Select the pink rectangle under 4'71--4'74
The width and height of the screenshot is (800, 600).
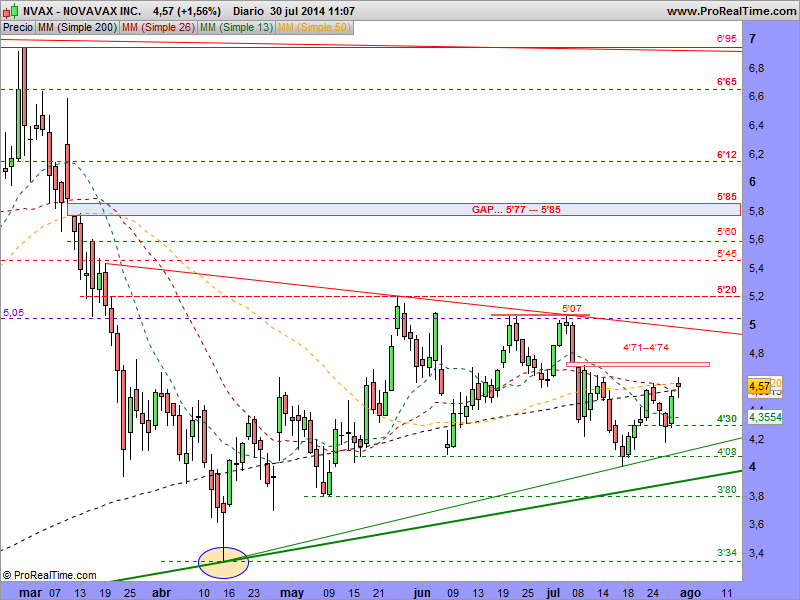638,364
